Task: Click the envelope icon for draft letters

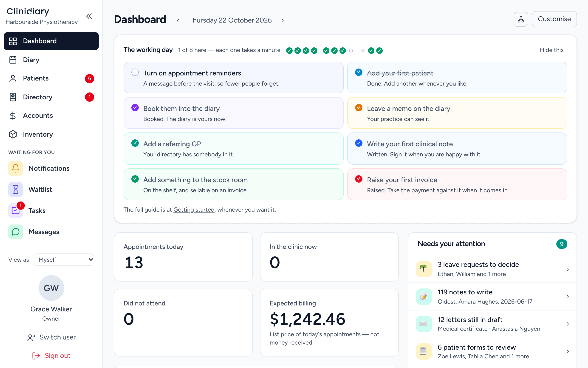Action: tap(424, 324)
